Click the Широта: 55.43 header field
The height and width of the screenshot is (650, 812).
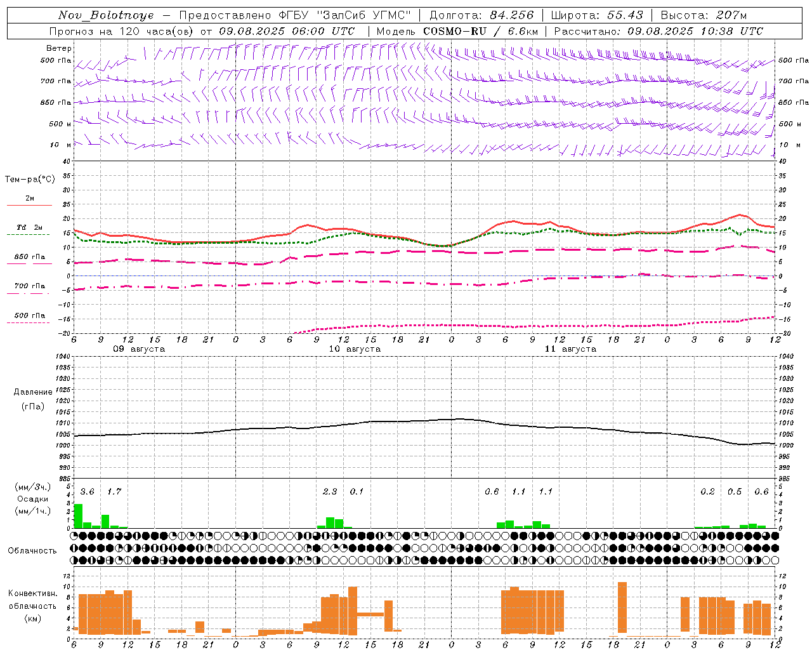(597, 15)
